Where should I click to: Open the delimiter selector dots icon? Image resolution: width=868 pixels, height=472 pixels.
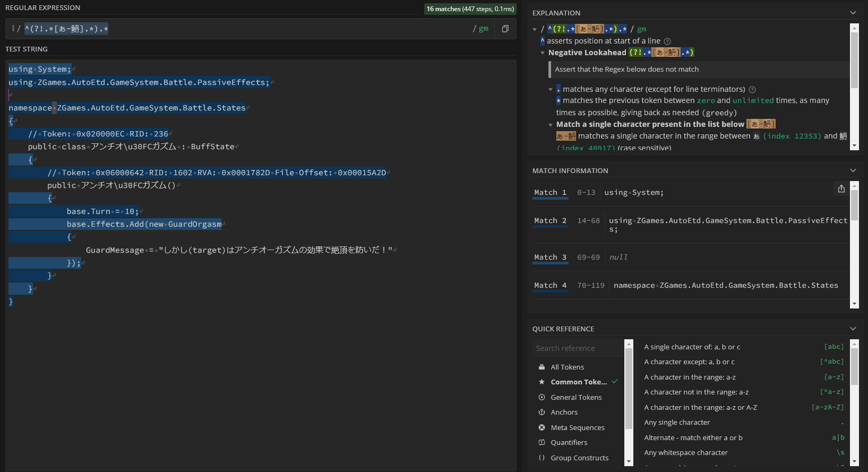click(13, 29)
